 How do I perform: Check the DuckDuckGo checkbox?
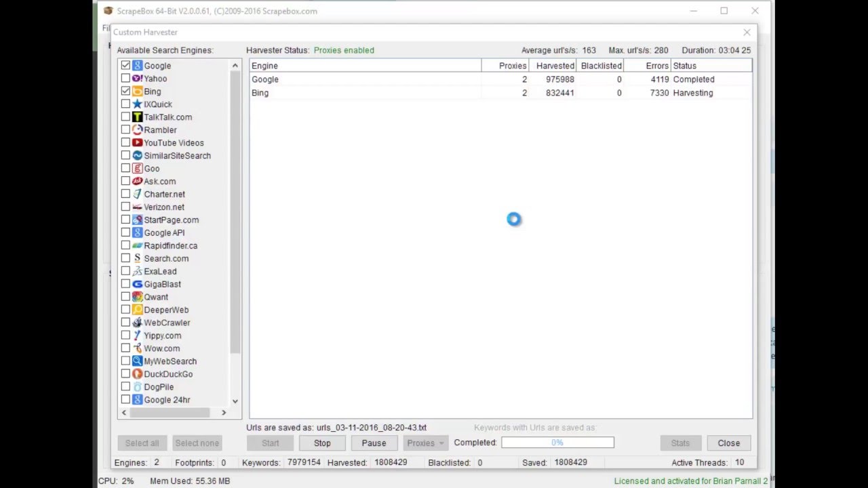tap(125, 374)
